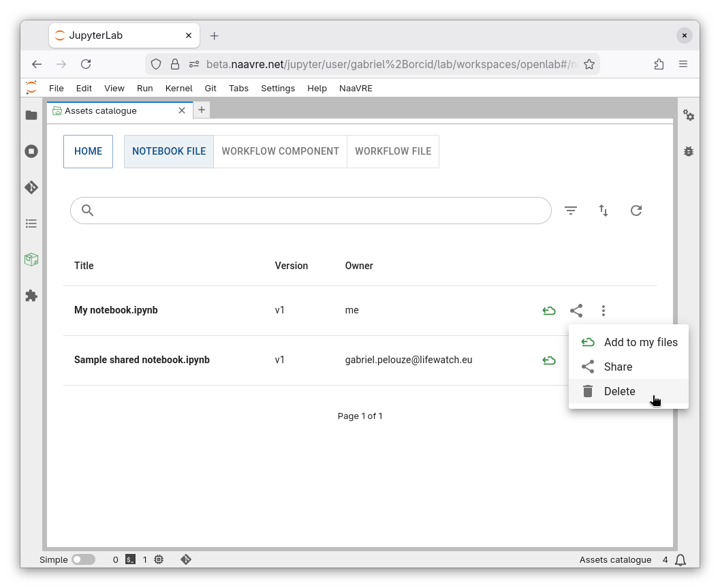Open the three-dot menu for My notebook.ipynb
Viewport: 720px width, 588px height.
(604, 311)
